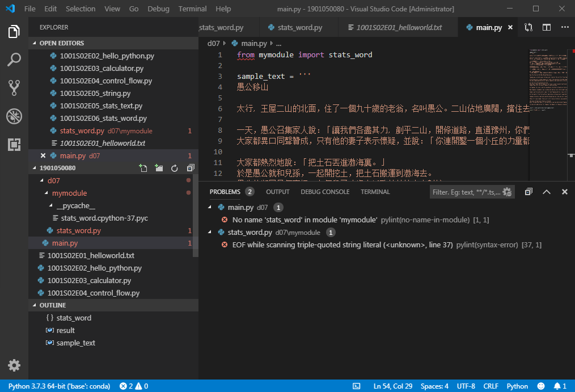575x392 pixels.
Task: Change file encoding UTF-8
Action: pyautogui.click(x=466, y=386)
